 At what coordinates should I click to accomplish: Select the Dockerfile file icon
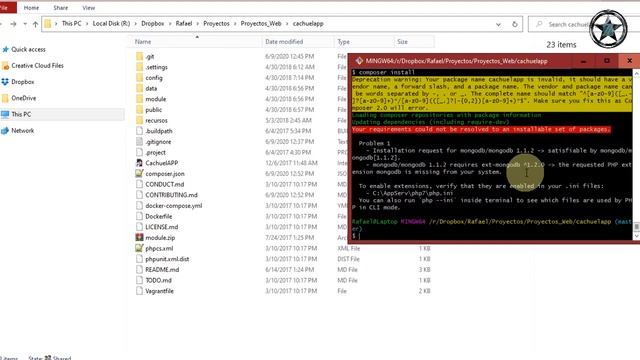coord(139,216)
